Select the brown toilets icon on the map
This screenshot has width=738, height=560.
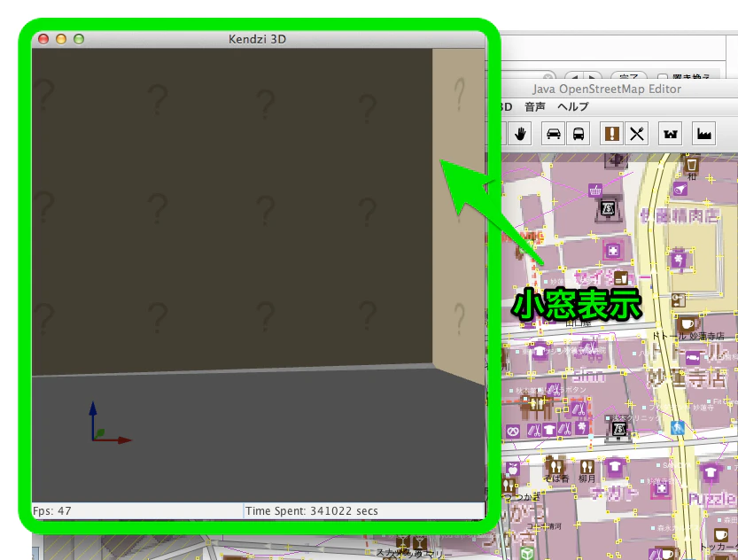coord(536,403)
